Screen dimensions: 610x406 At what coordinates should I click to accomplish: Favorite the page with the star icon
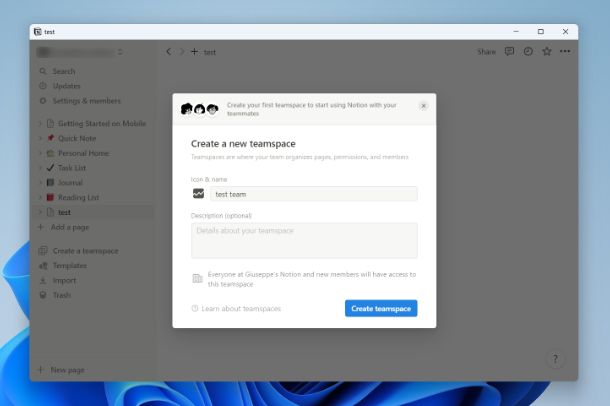[547, 51]
